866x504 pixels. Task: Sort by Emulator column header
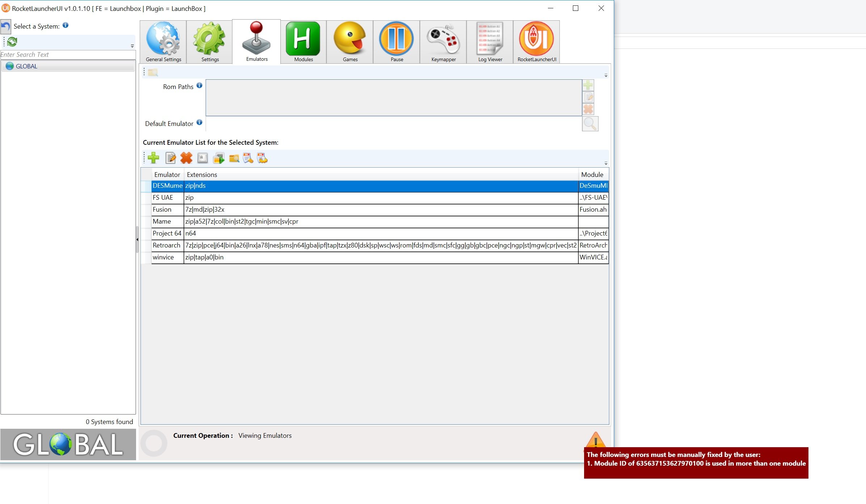(167, 174)
